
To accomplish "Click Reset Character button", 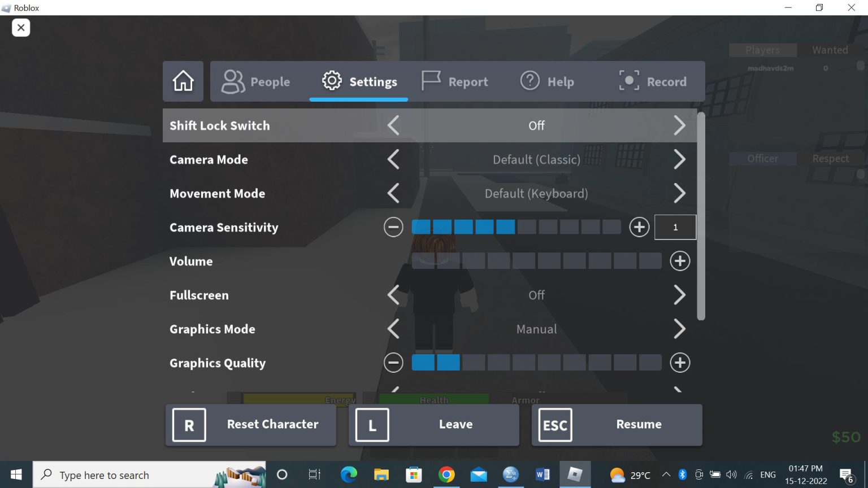I will [x=250, y=424].
